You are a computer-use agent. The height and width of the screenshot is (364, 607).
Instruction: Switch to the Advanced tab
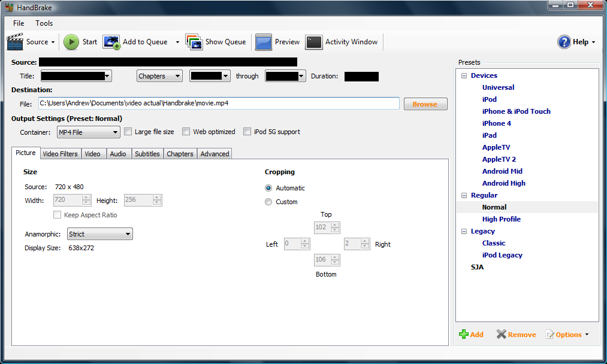[x=215, y=154]
